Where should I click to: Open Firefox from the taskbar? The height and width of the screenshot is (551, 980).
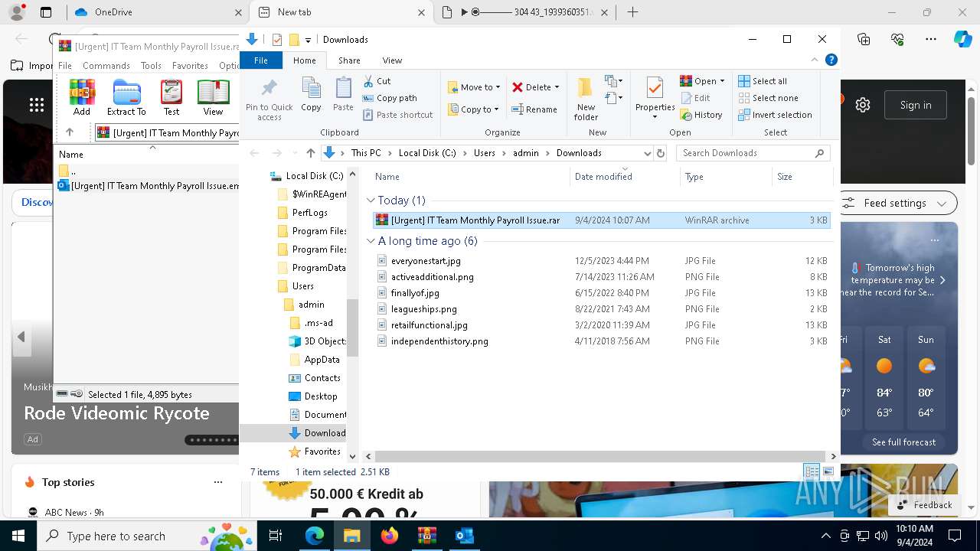click(x=390, y=536)
